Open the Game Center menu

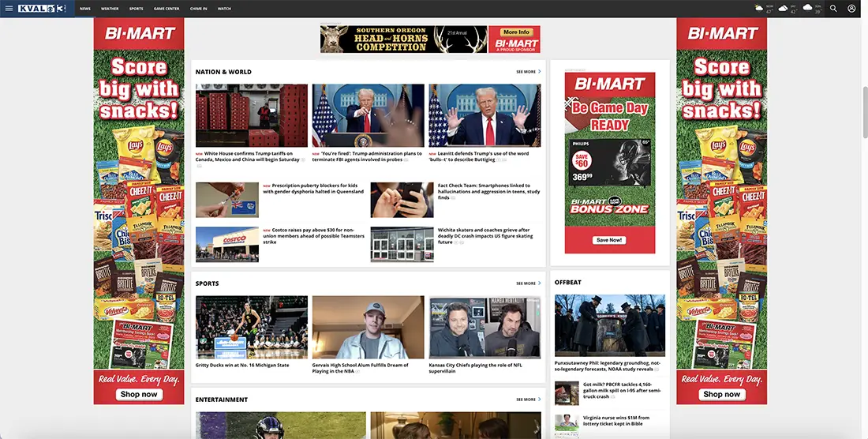[x=166, y=9]
